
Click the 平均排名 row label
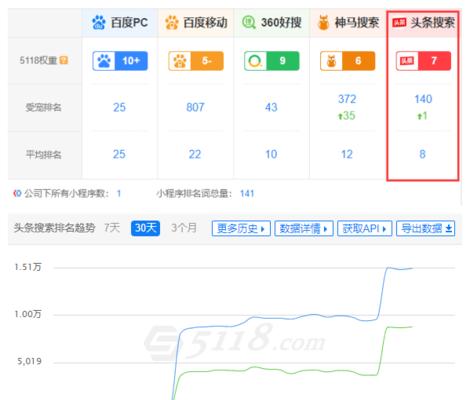click(44, 154)
